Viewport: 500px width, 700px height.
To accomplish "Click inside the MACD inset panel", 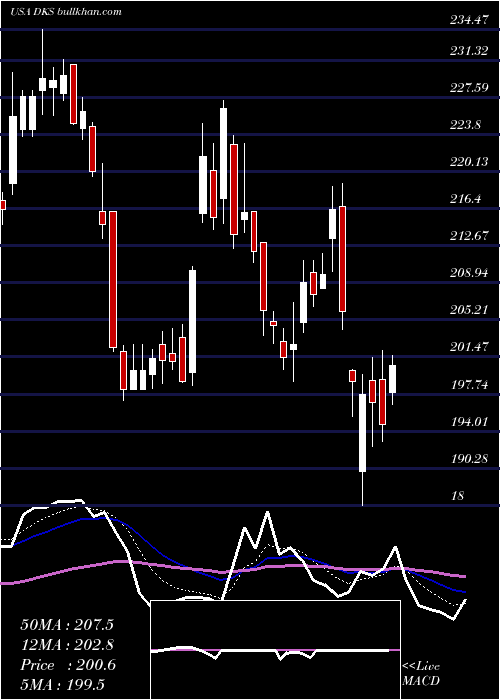I will 275,650.
